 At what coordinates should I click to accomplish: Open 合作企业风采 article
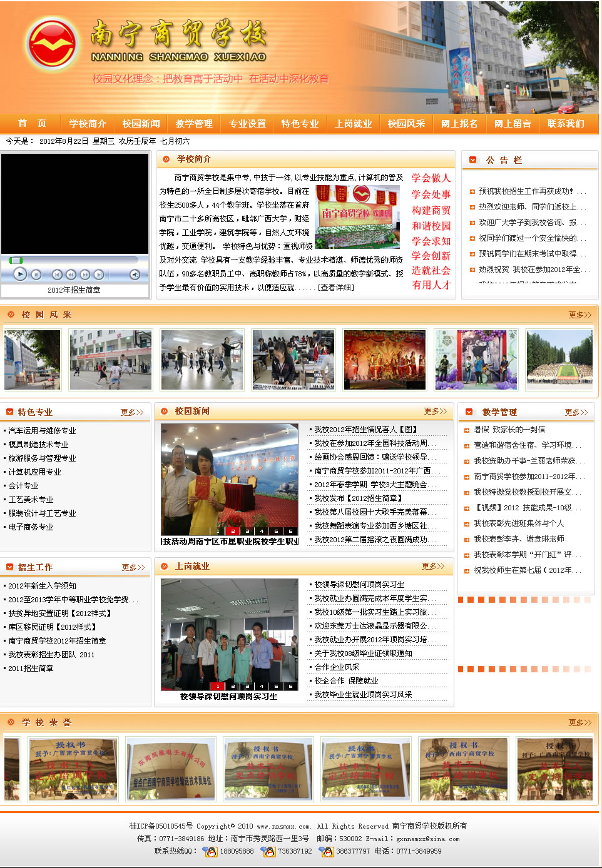[x=337, y=667]
